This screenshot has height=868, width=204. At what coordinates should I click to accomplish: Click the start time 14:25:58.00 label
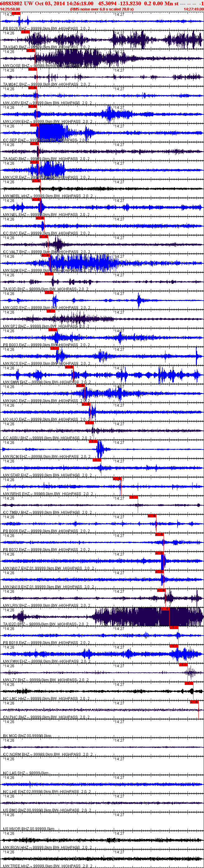[x=10, y=9]
